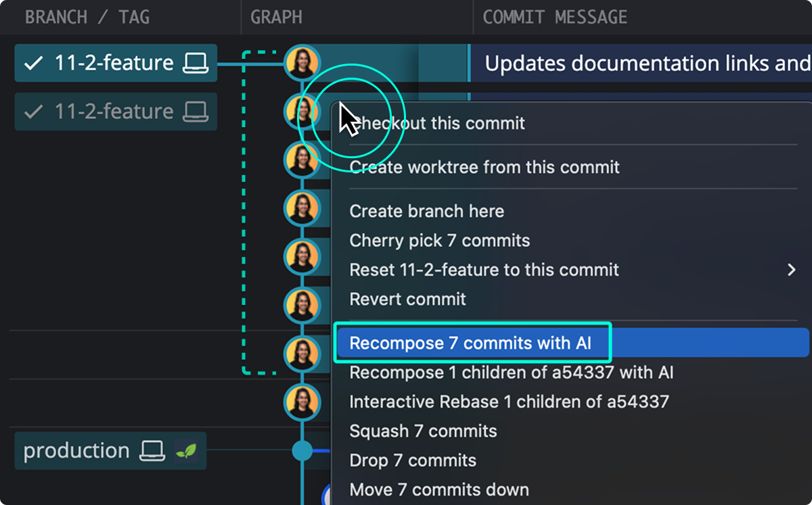Toggle the checkmark on the first 11-2-feature branch
This screenshot has width=812, height=505.
click(35, 62)
